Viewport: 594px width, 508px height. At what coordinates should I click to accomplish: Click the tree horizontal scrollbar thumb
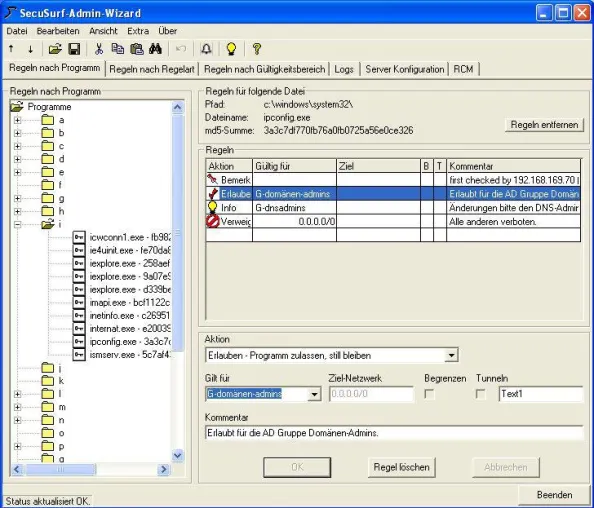[59, 469]
